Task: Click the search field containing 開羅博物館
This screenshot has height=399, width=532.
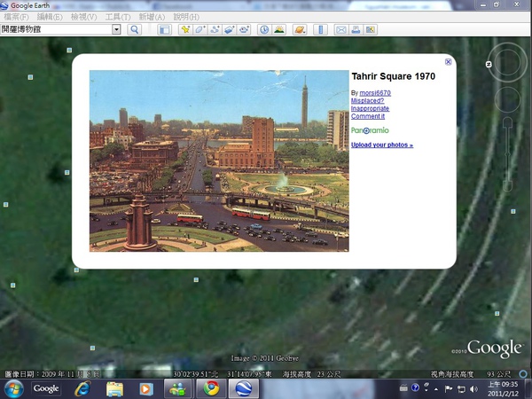Action: 57,29
